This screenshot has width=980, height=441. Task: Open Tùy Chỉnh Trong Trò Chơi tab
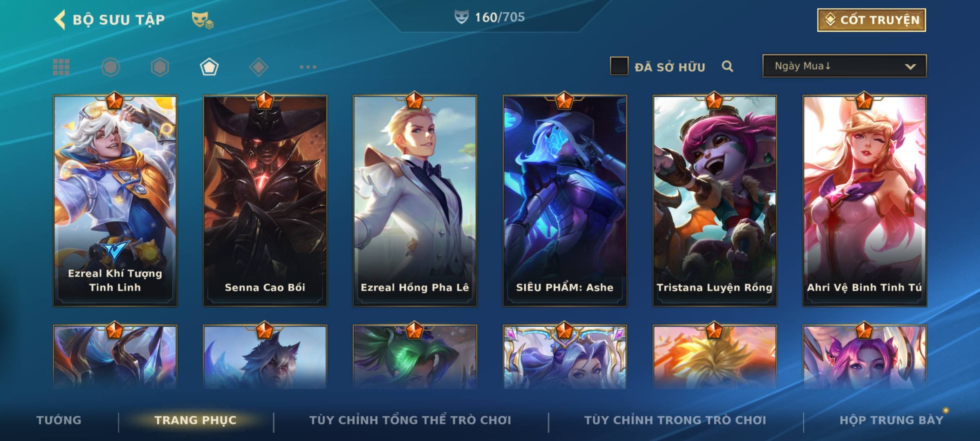[x=675, y=420]
